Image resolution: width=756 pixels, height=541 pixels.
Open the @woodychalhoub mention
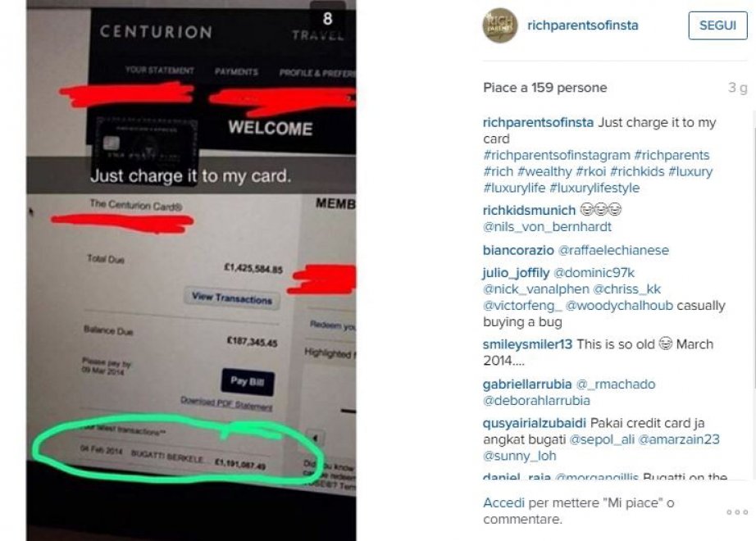coord(619,306)
